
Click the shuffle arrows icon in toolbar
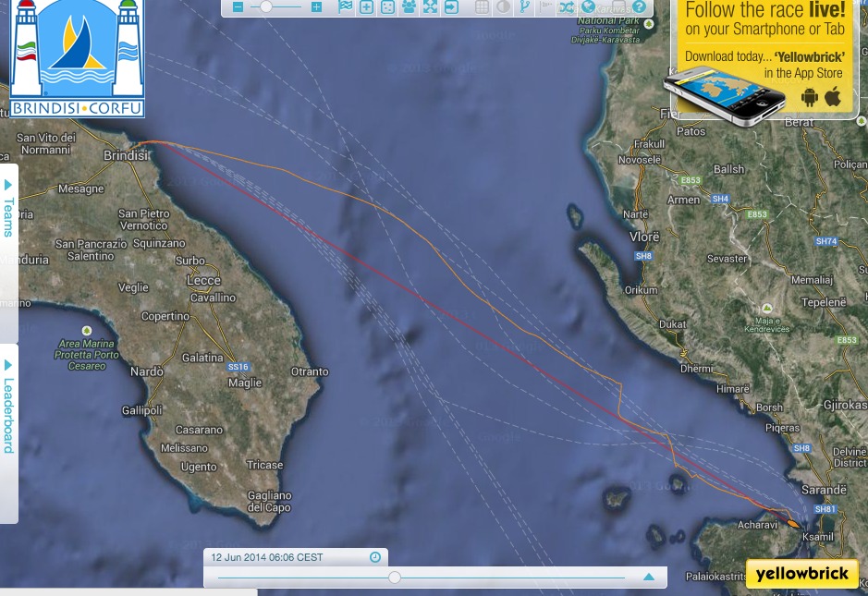click(567, 6)
